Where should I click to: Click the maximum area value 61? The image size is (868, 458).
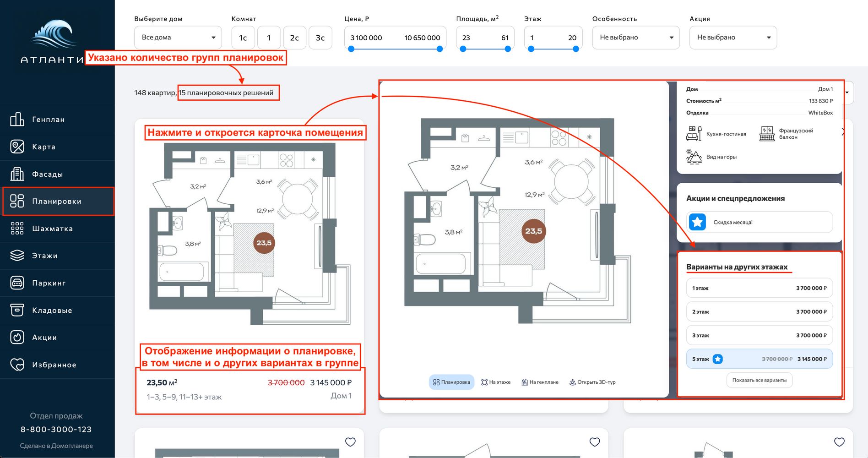point(505,38)
